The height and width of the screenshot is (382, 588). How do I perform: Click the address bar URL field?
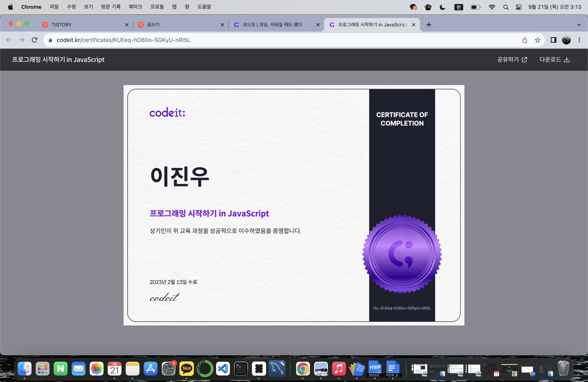pos(294,40)
